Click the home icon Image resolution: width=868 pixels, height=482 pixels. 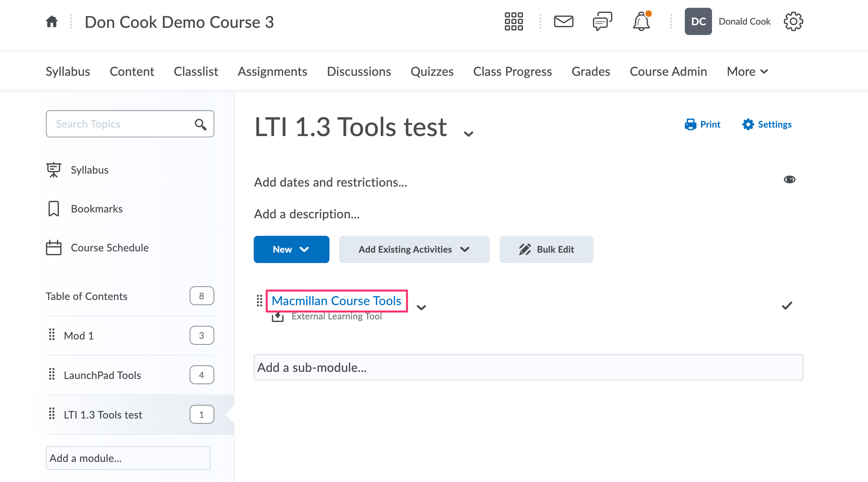click(52, 21)
